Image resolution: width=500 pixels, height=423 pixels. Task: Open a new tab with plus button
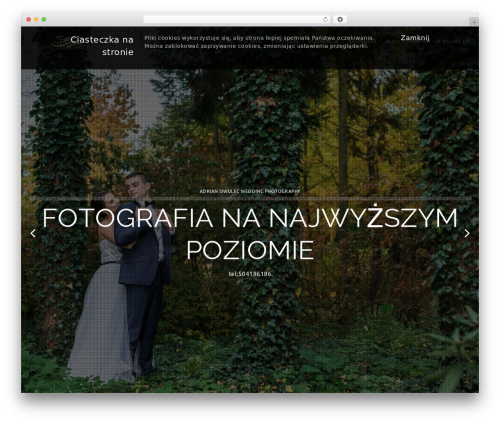click(474, 22)
